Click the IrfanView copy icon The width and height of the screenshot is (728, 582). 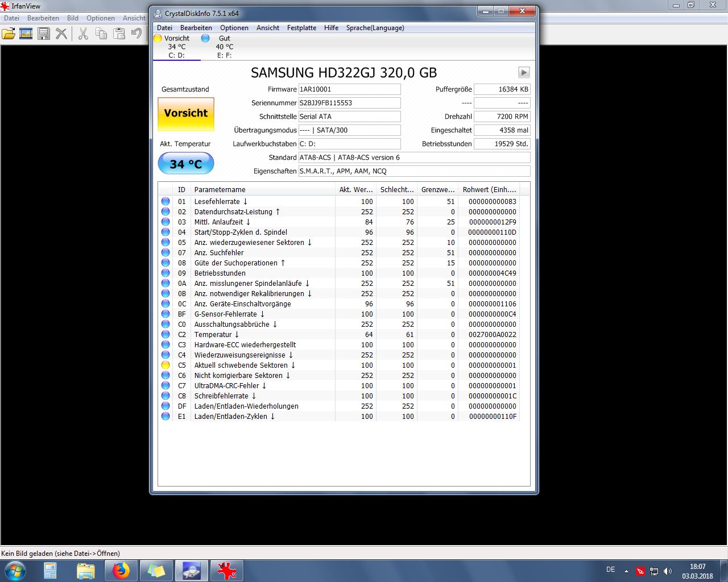101,34
